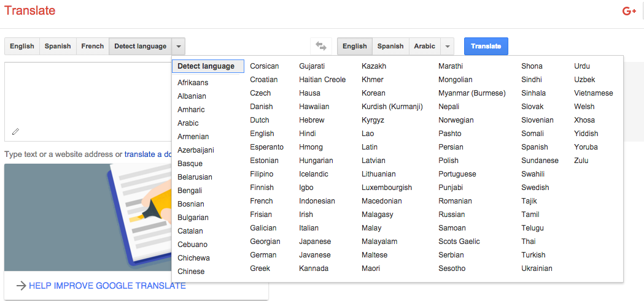The height and width of the screenshot is (301, 644).
Task: Select English target language tab
Action: click(x=355, y=47)
